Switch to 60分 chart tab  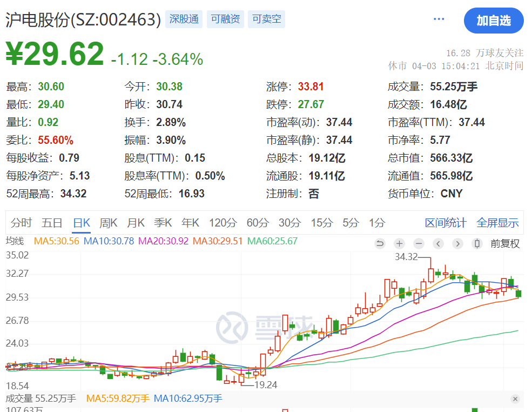258,223
